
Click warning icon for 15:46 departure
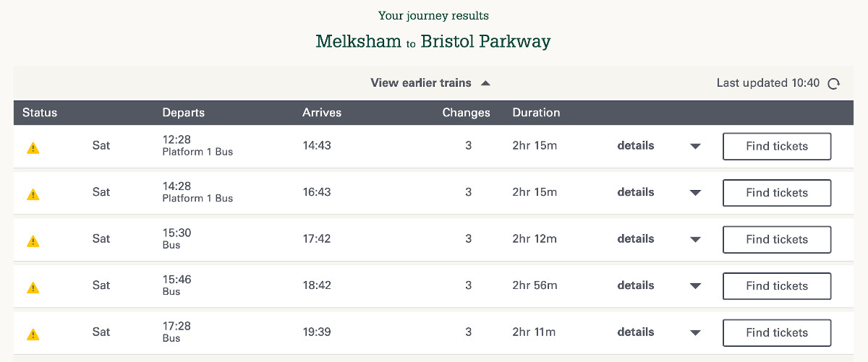pyautogui.click(x=33, y=288)
